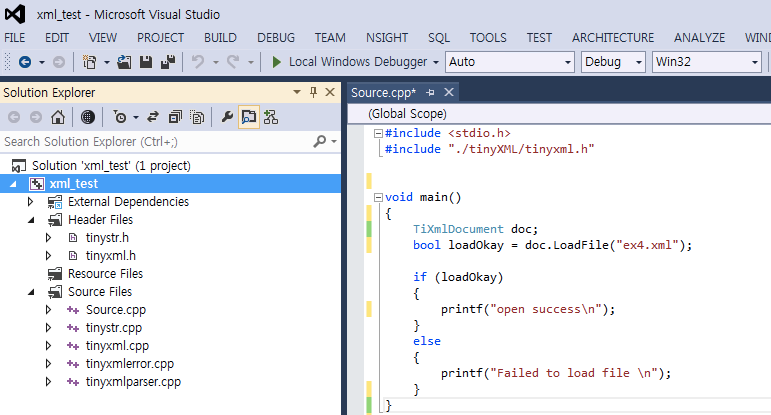Viewport: 771px width, 415px height.
Task: Select Source.cpp in Source Files
Action: [116, 310]
